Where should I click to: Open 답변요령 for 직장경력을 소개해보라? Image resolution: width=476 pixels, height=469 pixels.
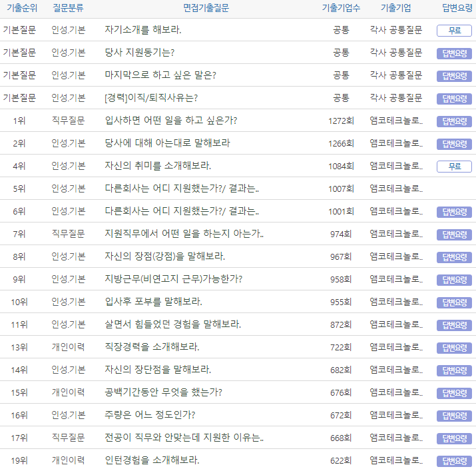pyautogui.click(x=454, y=348)
